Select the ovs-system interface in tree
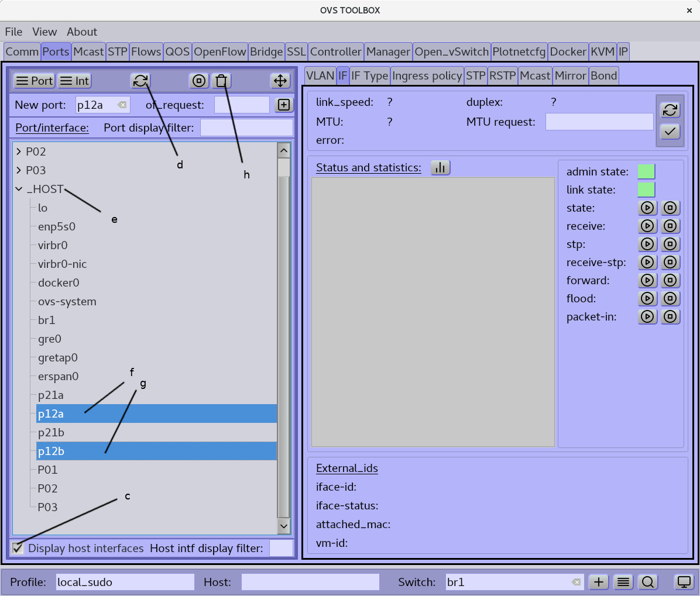700x596 pixels. tap(67, 302)
